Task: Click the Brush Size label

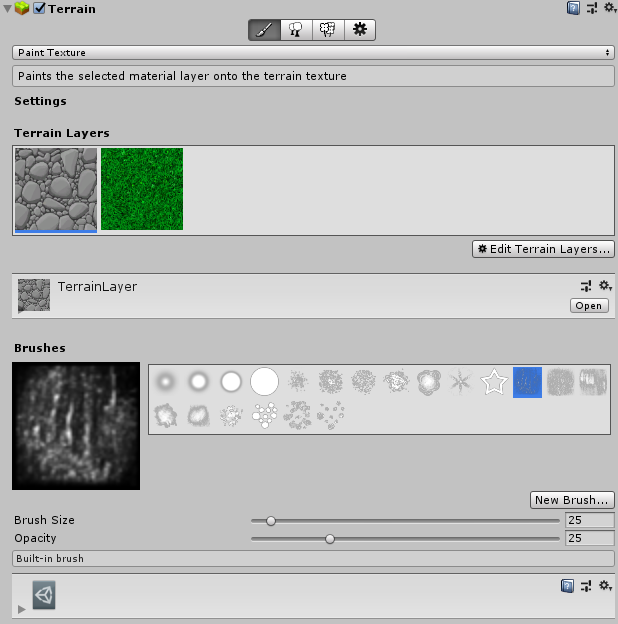Action: 45,520
